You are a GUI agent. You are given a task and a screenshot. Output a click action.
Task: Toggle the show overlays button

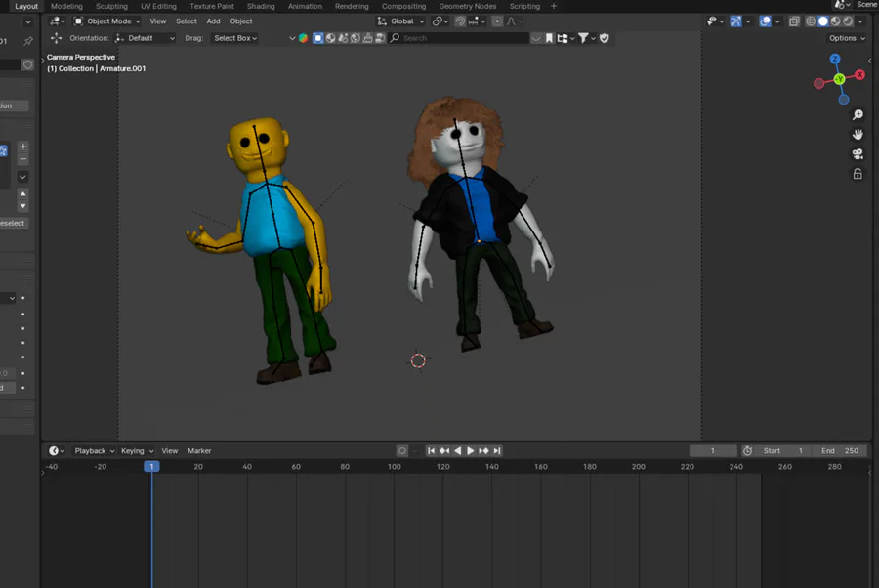pos(765,21)
